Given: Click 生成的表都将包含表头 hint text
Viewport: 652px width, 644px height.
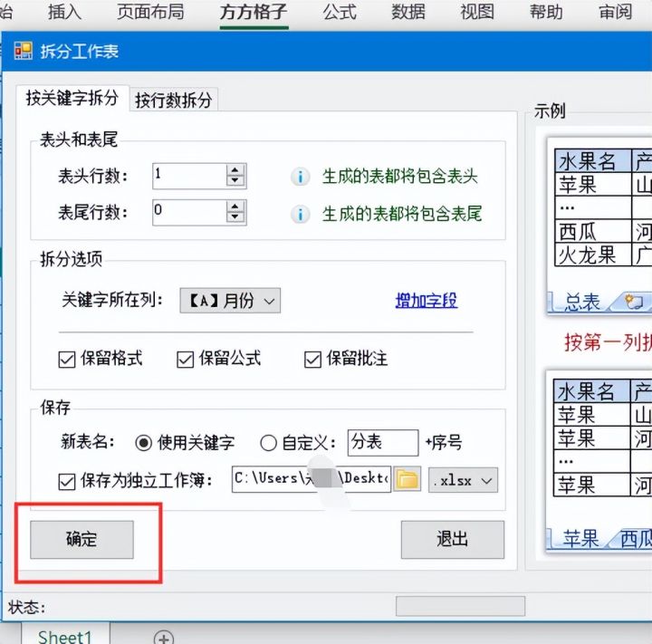Looking at the screenshot, I should (400, 177).
